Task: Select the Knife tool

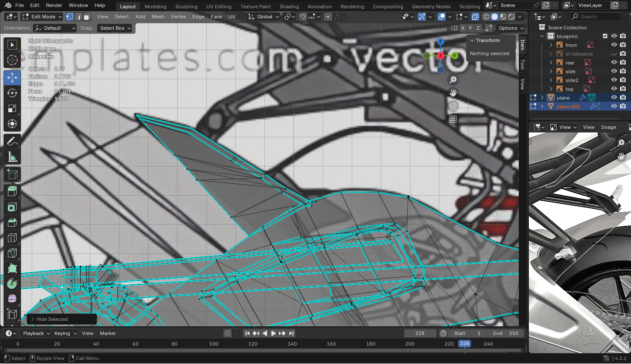Action: point(12,253)
